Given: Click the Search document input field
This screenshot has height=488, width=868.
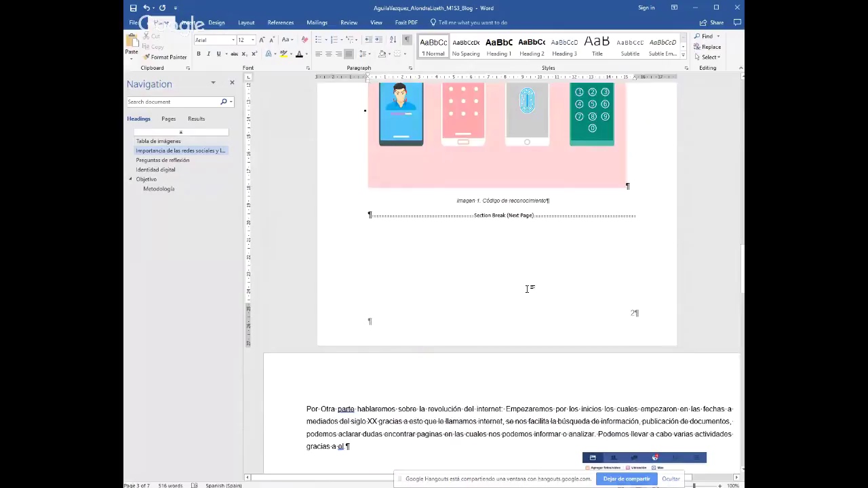Looking at the screenshot, I should [173, 102].
